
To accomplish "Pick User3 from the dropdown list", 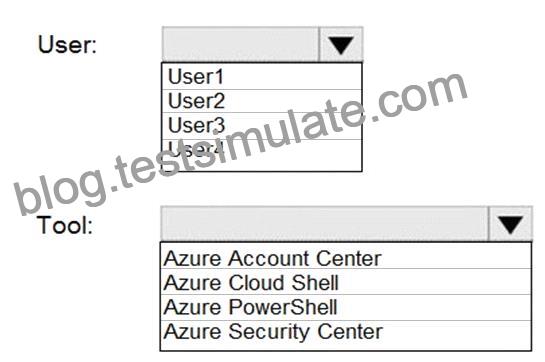I will pyautogui.click(x=262, y=126).
